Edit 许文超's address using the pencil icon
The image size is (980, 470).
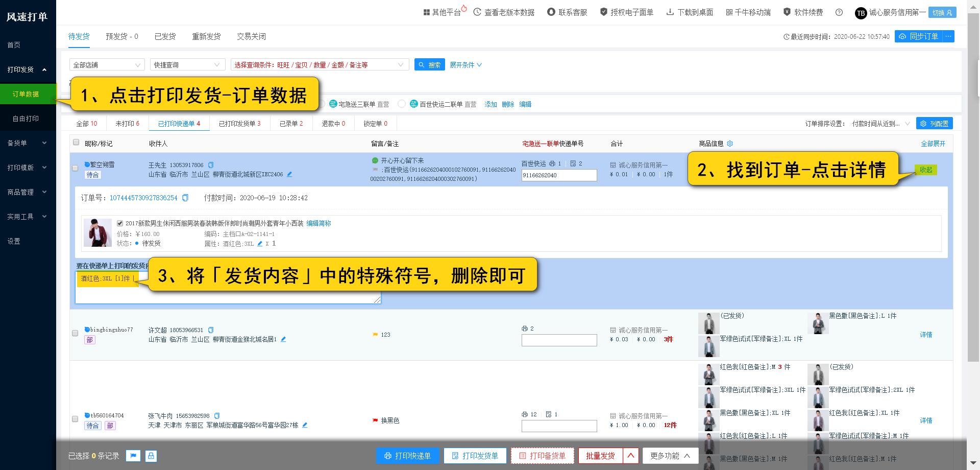(x=284, y=339)
